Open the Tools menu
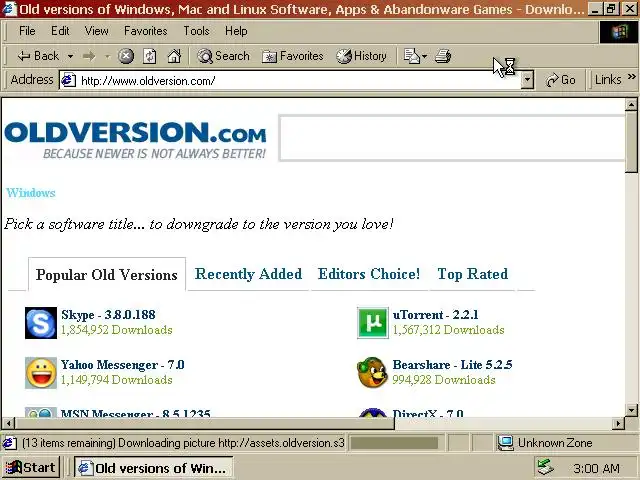 [196, 31]
